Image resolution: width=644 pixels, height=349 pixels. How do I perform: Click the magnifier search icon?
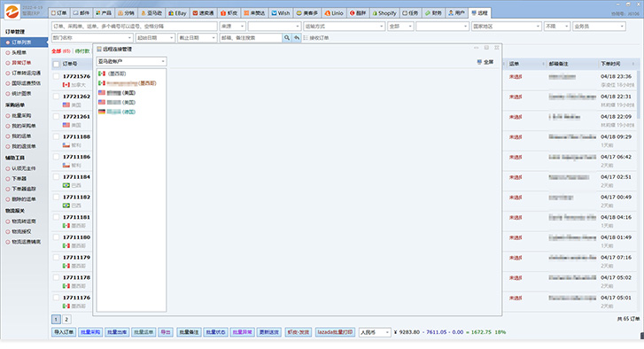pyautogui.click(x=287, y=38)
